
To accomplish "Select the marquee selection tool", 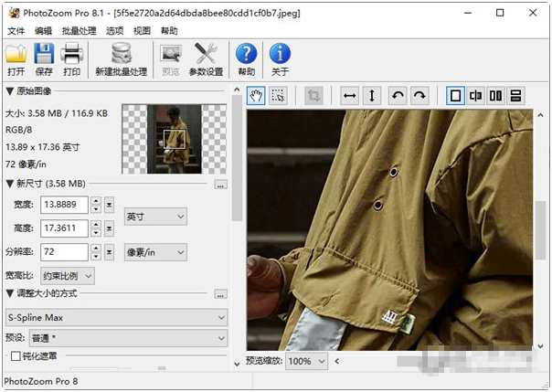I will coord(279,96).
